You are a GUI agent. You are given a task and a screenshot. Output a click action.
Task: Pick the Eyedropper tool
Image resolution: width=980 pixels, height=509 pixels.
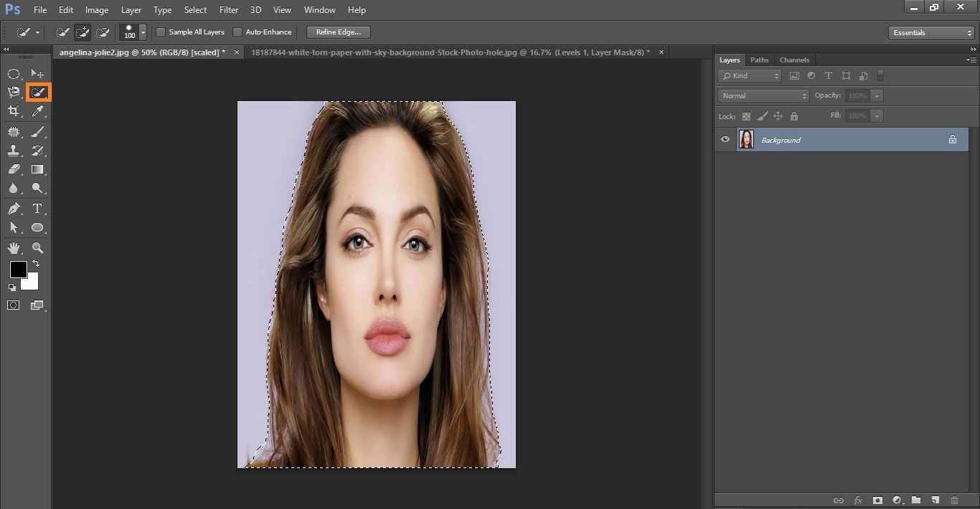[38, 111]
